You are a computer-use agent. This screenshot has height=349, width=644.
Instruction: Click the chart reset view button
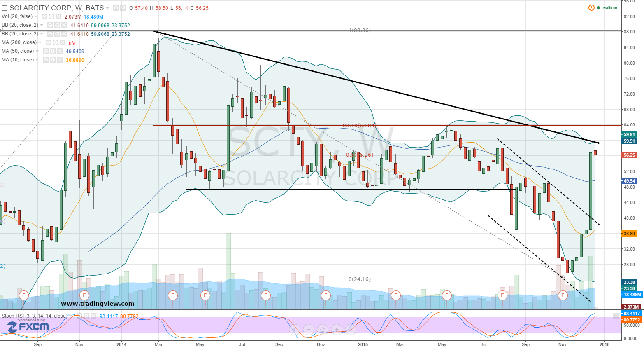(x=323, y=329)
